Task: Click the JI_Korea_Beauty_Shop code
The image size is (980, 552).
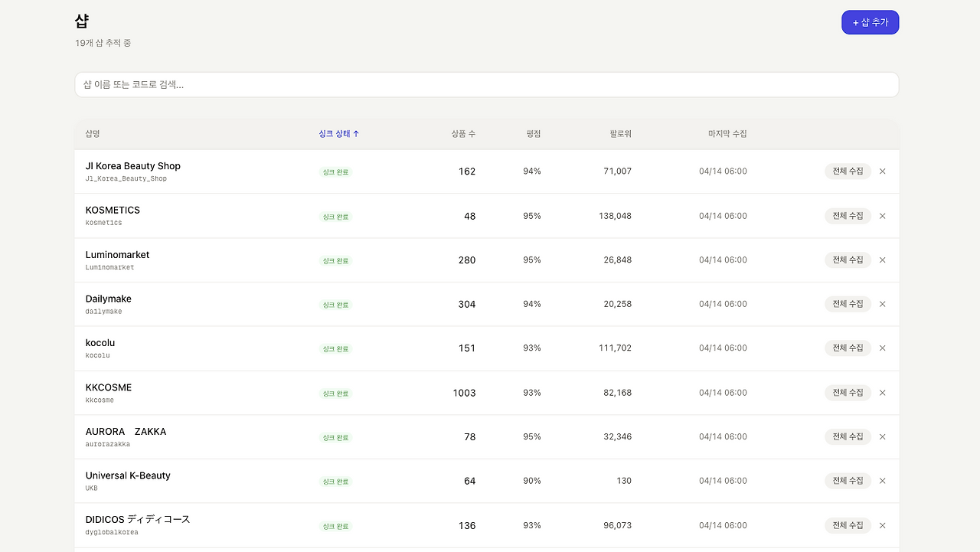Action: pos(126,179)
